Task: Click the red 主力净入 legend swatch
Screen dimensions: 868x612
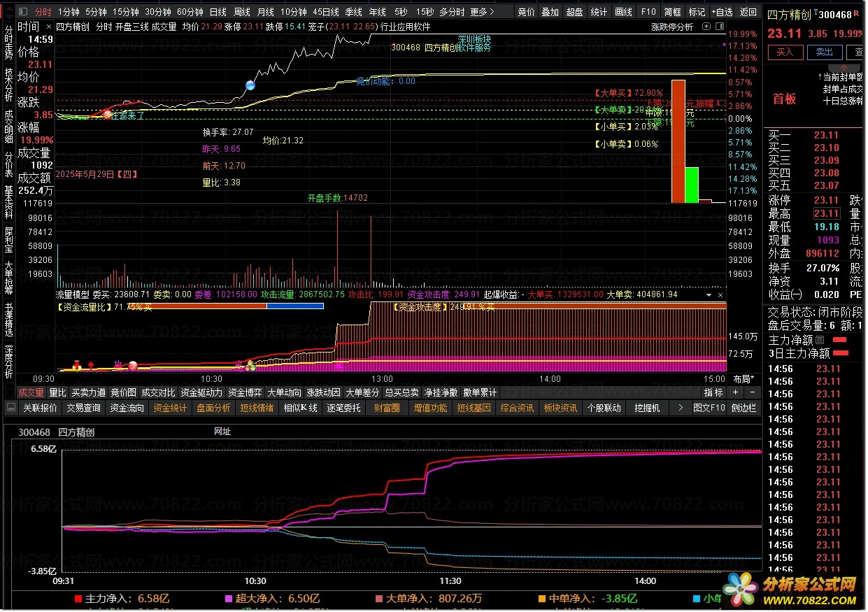Action: 78,599
